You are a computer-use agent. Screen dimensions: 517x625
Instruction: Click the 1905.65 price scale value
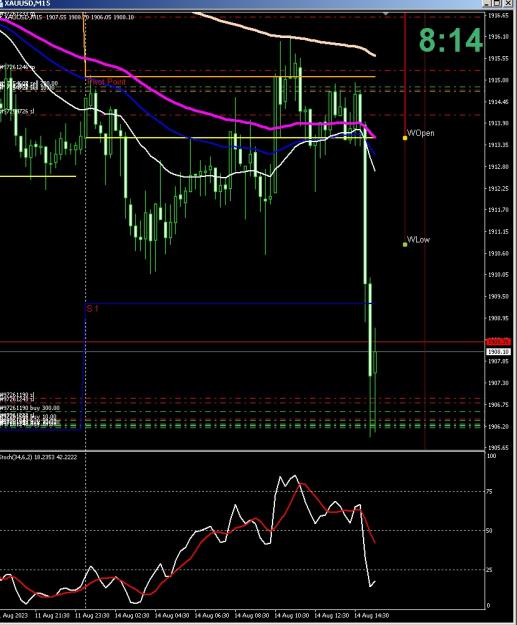[x=498, y=448]
